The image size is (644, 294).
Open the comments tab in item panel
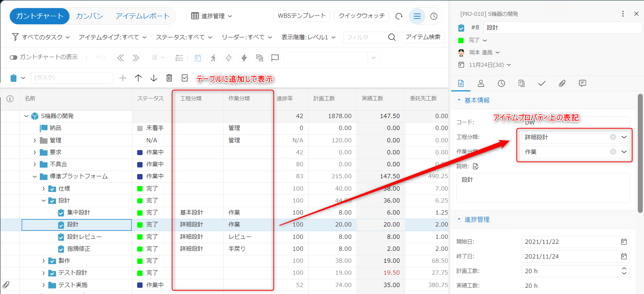pos(583,83)
